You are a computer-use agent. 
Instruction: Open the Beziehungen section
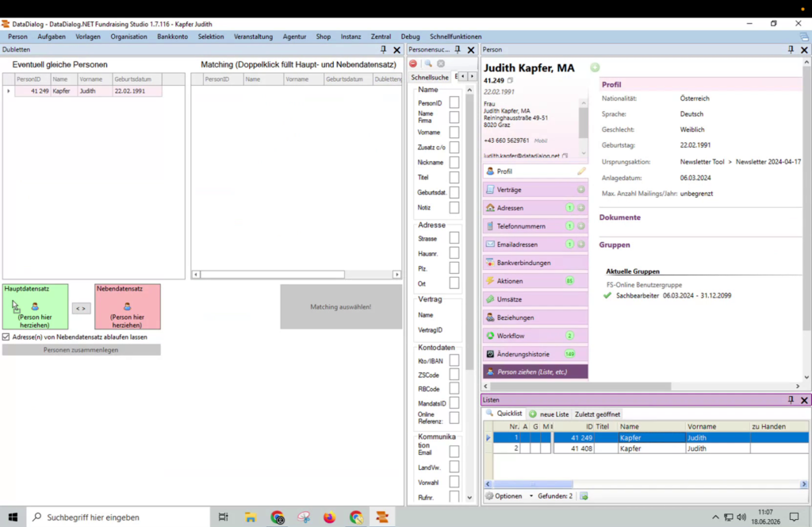[x=535, y=317]
